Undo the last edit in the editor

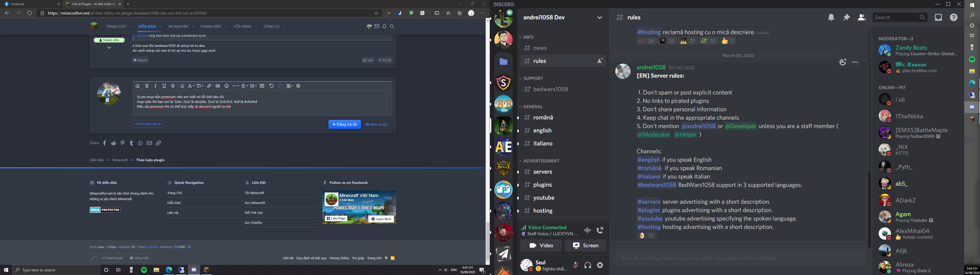point(271,86)
